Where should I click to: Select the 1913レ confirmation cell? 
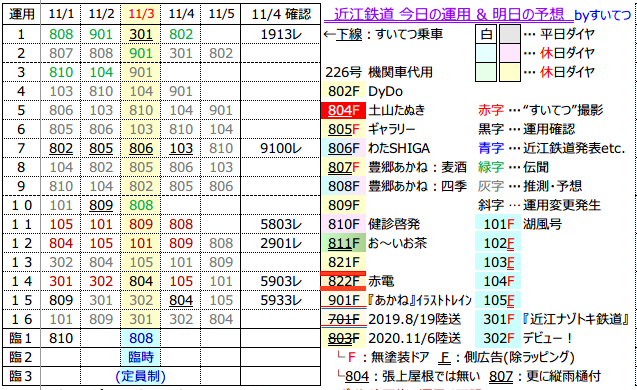click(280, 34)
